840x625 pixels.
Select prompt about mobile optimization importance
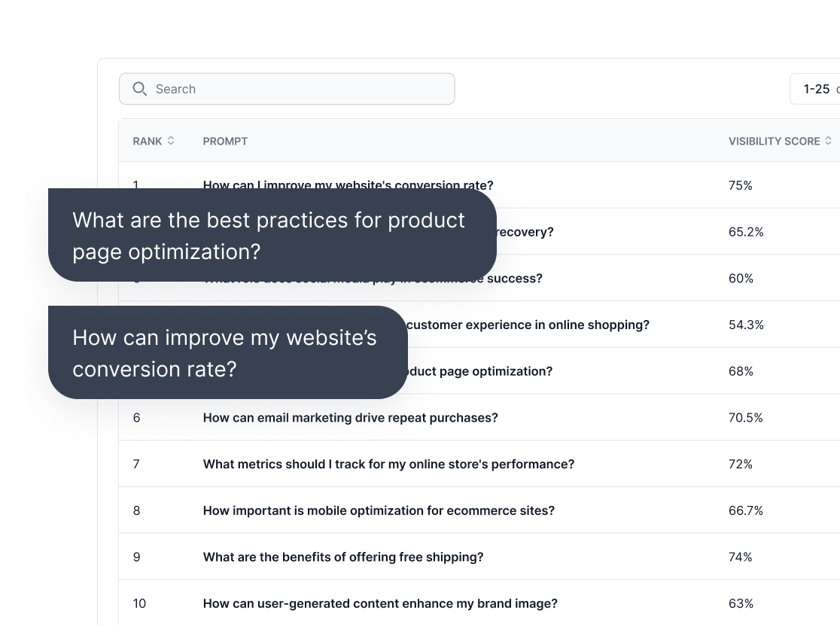click(379, 511)
